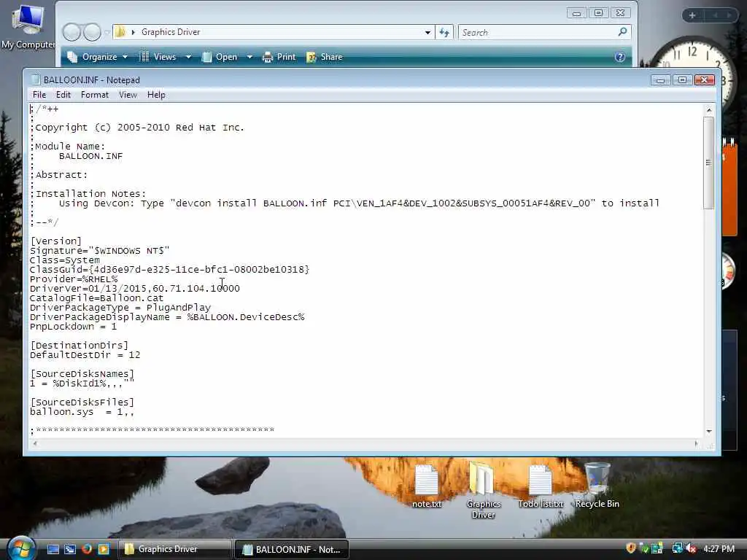Click the Class=System line
The image size is (747, 560).
click(x=65, y=260)
